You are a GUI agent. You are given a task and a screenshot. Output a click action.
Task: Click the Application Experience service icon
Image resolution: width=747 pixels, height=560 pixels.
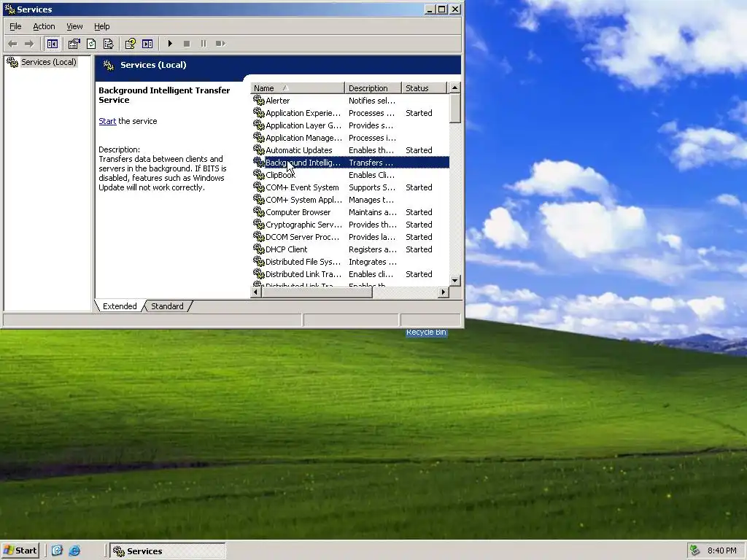tap(259, 113)
